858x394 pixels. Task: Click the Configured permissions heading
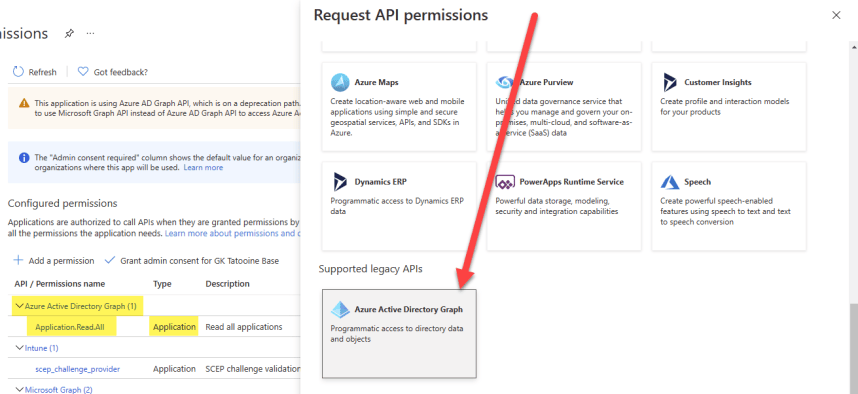click(x=62, y=204)
